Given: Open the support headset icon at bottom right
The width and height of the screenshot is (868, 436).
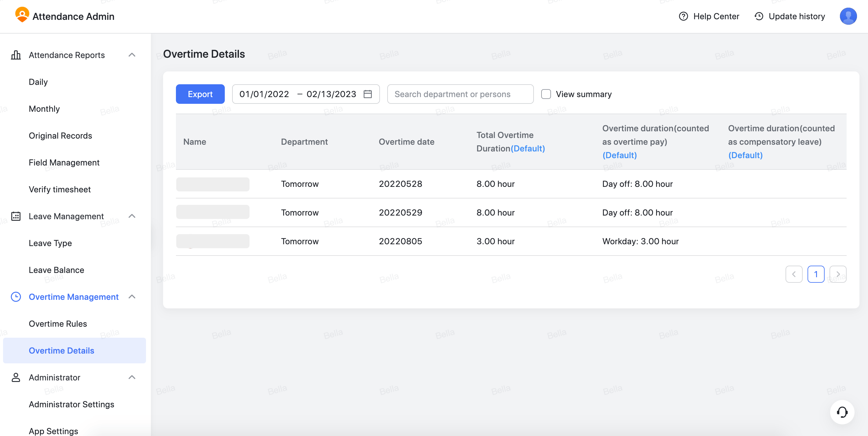Looking at the screenshot, I should (x=842, y=412).
